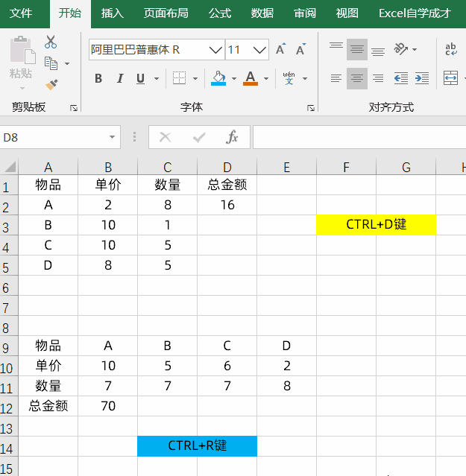Increase font size with larger A icon

[280, 49]
